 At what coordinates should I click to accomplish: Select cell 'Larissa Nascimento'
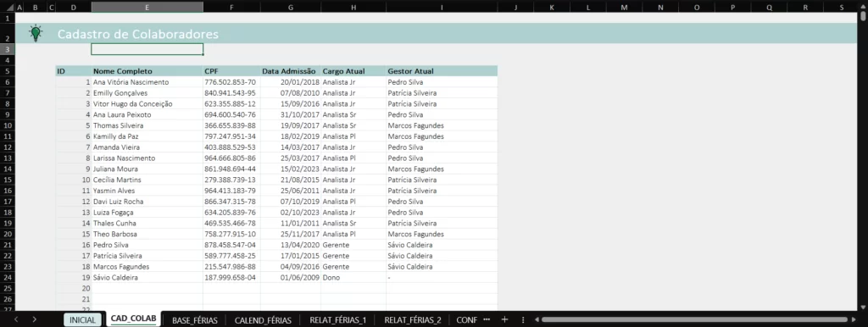(147, 158)
